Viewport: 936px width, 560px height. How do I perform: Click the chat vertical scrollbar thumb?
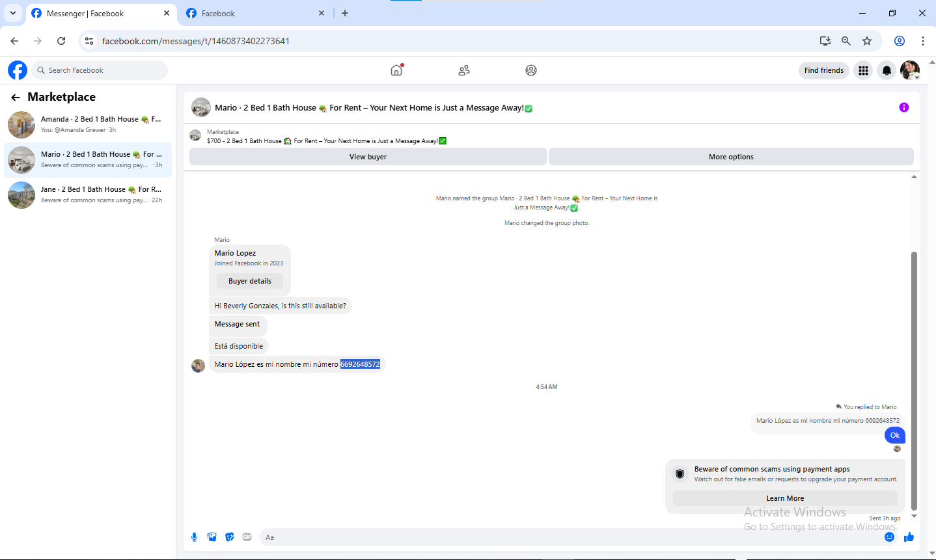[914, 380]
